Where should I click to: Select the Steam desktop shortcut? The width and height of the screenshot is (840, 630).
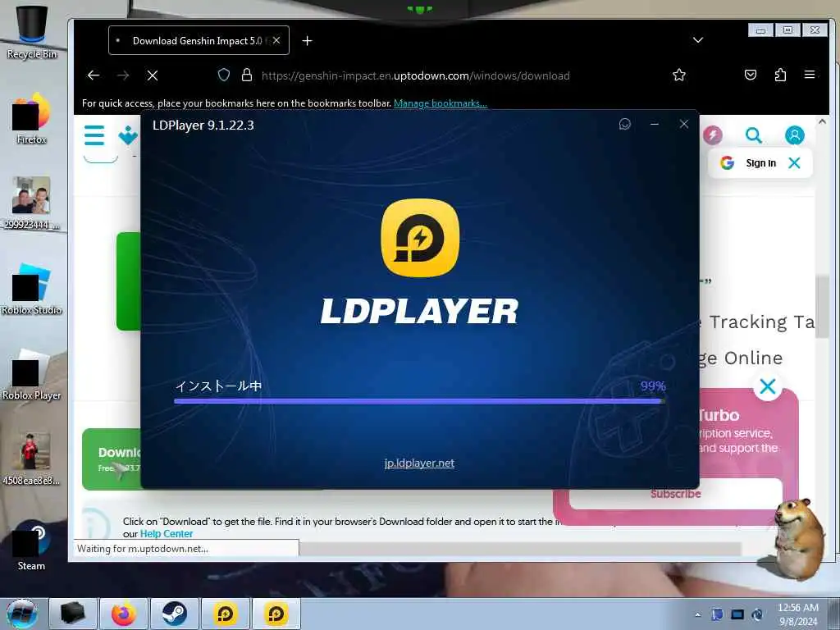[31, 546]
